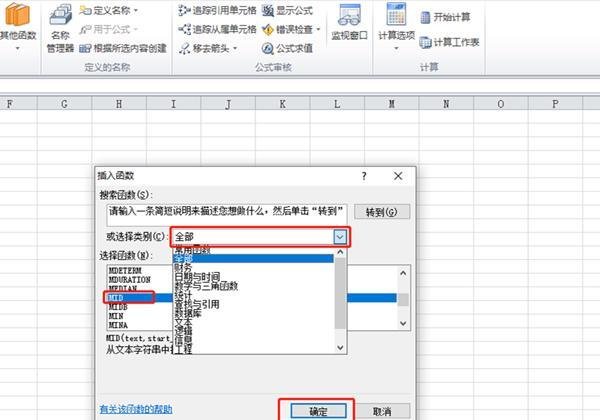Select MDETERM in the function list
The height and width of the screenshot is (420, 600).
tap(125, 270)
